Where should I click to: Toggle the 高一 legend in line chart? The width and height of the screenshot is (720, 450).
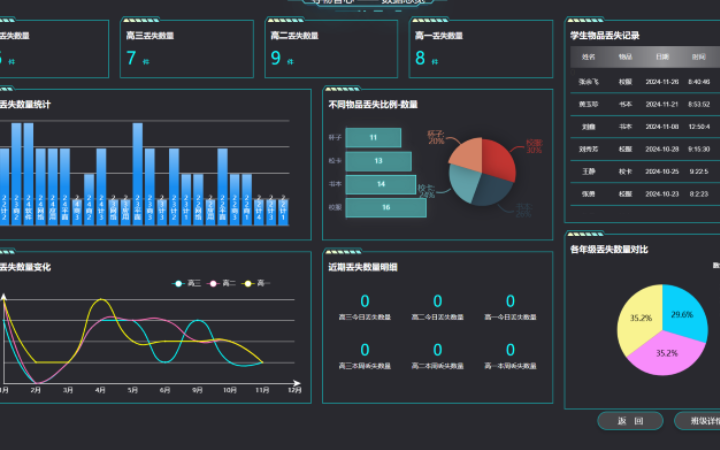click(258, 283)
